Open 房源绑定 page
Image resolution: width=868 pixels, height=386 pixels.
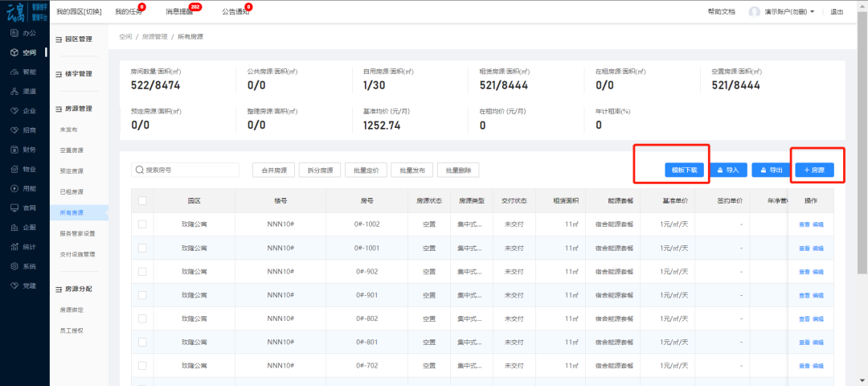tap(72, 310)
